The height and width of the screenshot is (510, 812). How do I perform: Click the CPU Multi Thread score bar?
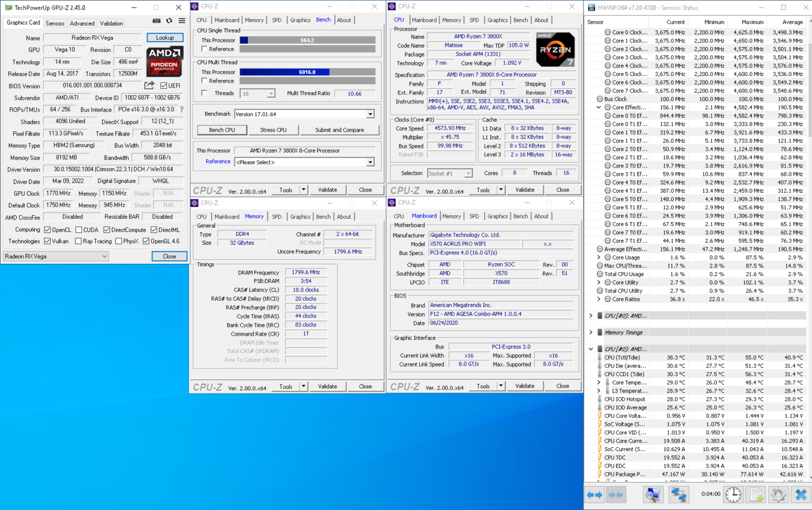point(307,72)
